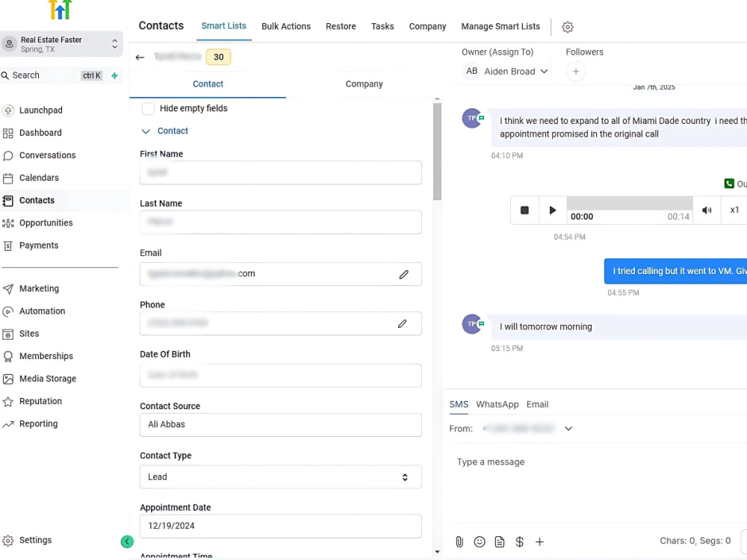Open the Bulk Actions tab
The height and width of the screenshot is (560, 747).
[x=286, y=27]
